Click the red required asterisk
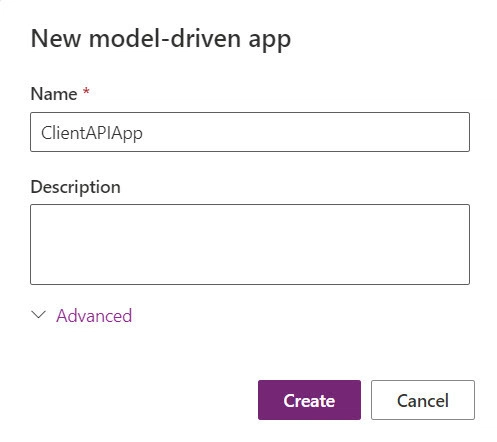Viewport: 497px width, 442px height. pos(86,91)
